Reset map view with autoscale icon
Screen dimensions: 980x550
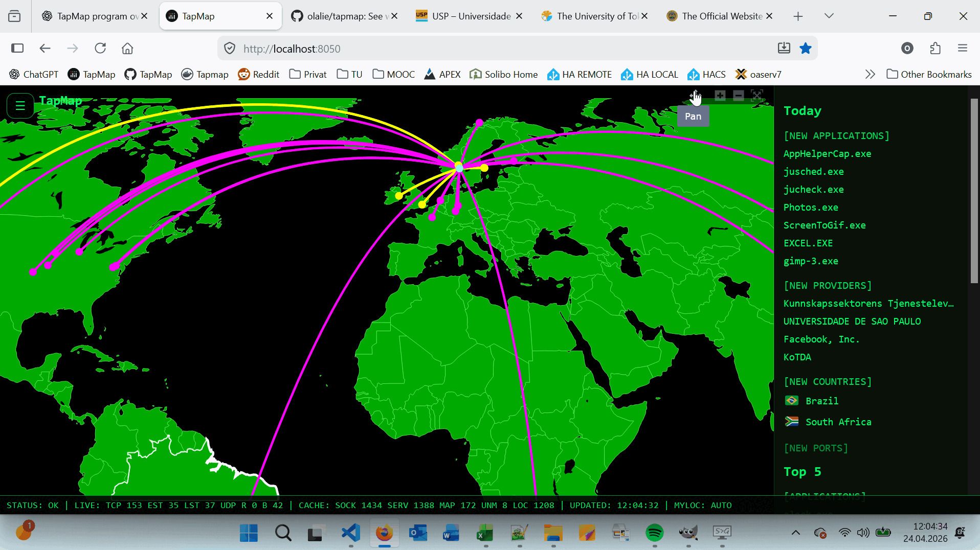click(x=756, y=96)
